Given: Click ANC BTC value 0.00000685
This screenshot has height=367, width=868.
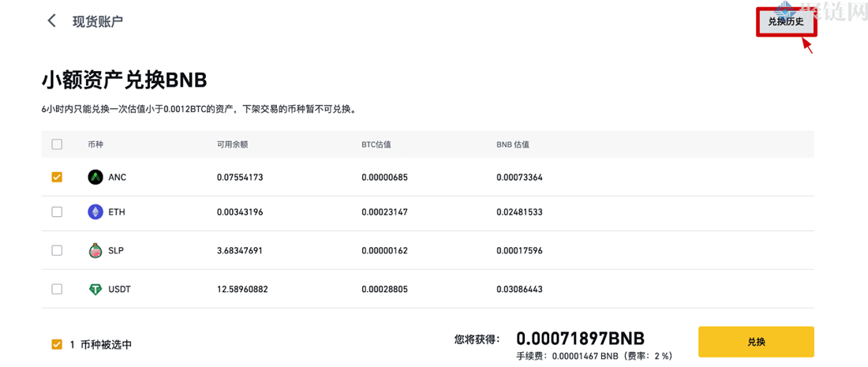Looking at the screenshot, I should pyautogui.click(x=385, y=177).
